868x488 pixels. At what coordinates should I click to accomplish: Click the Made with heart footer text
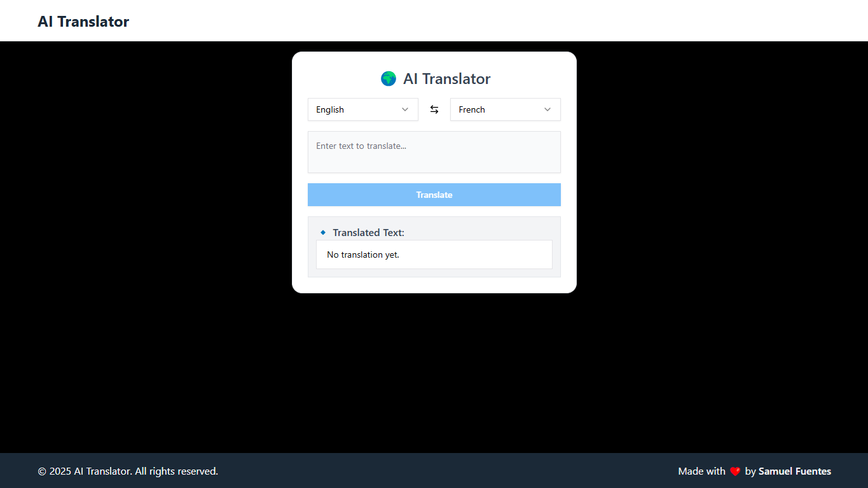tap(703, 471)
